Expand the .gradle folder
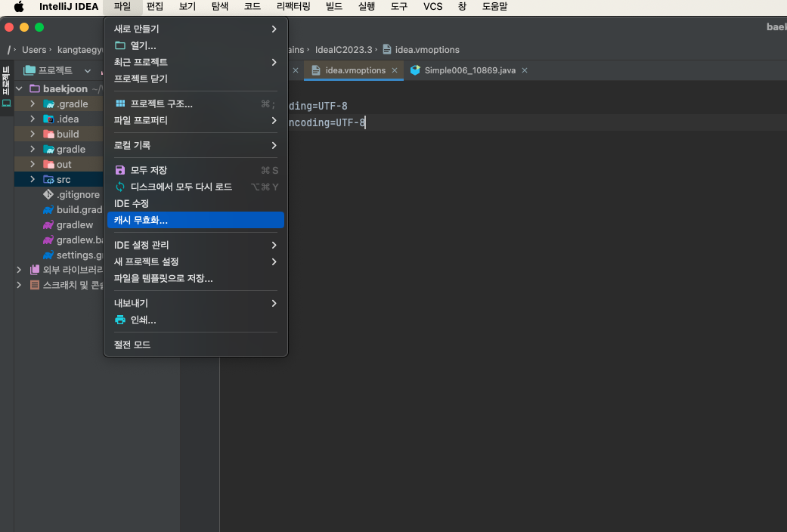Image resolution: width=787 pixels, height=532 pixels. (x=33, y=104)
